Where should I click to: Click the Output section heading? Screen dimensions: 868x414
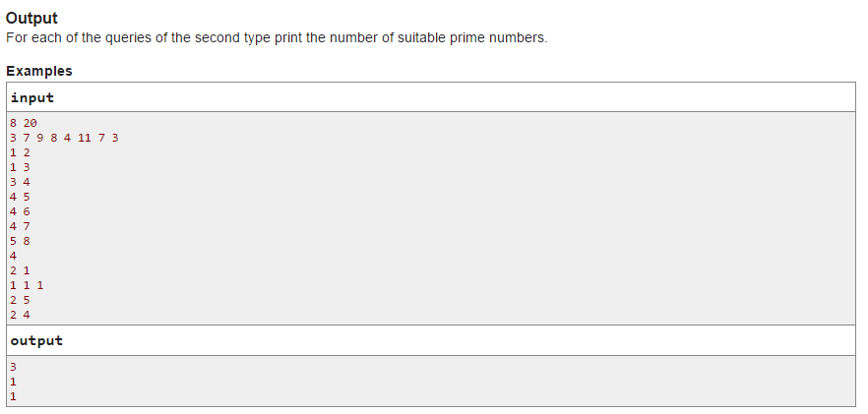(x=31, y=18)
